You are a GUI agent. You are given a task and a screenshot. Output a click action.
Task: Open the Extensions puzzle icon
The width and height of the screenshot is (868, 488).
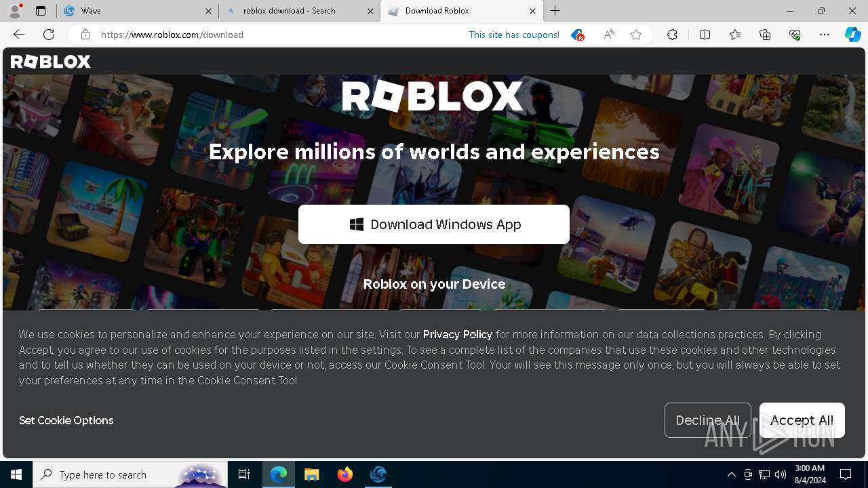[x=672, y=35]
